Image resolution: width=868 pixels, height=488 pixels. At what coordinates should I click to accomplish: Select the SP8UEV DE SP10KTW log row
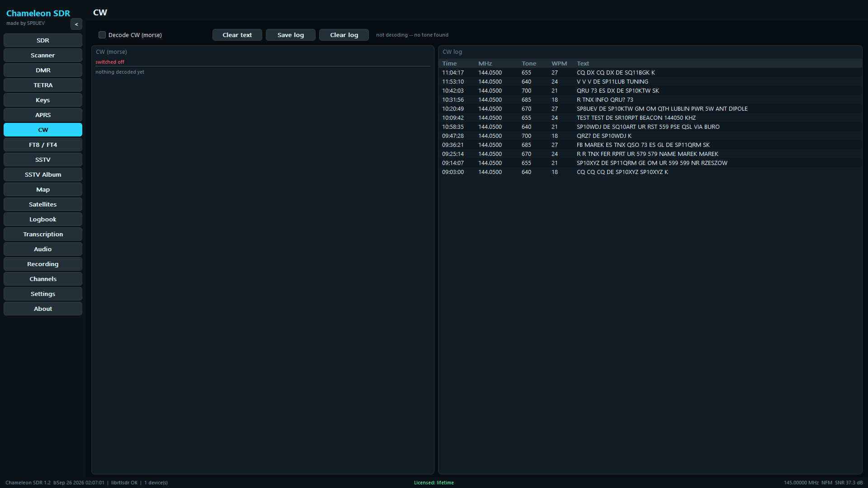(650, 108)
